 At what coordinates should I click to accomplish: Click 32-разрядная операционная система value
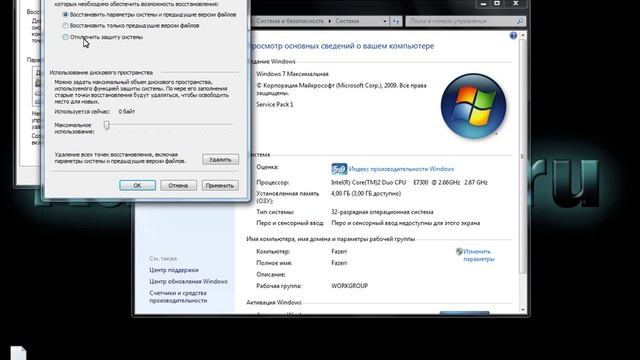point(382,212)
